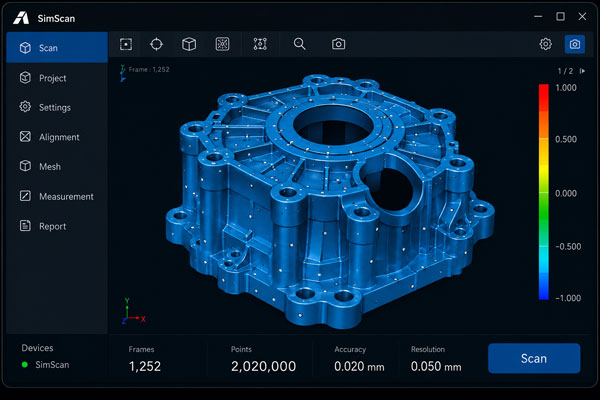
Task: Click the Devices heading
Action: (x=37, y=348)
